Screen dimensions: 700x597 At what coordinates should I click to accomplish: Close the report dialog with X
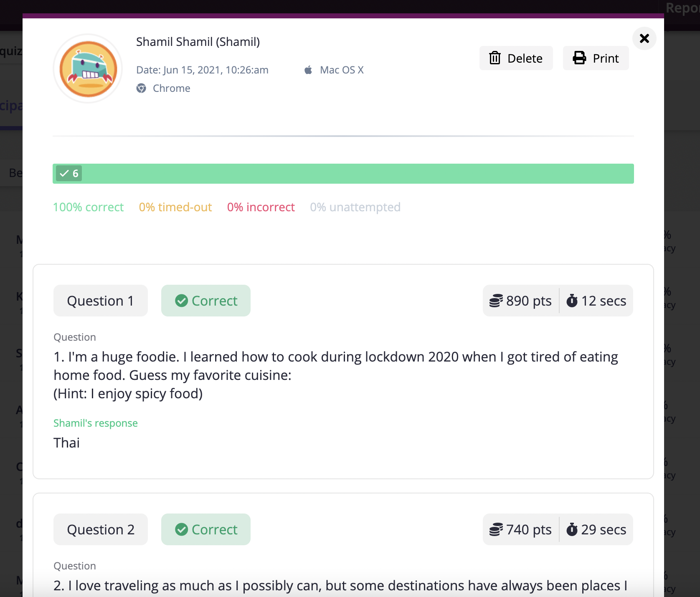644,38
